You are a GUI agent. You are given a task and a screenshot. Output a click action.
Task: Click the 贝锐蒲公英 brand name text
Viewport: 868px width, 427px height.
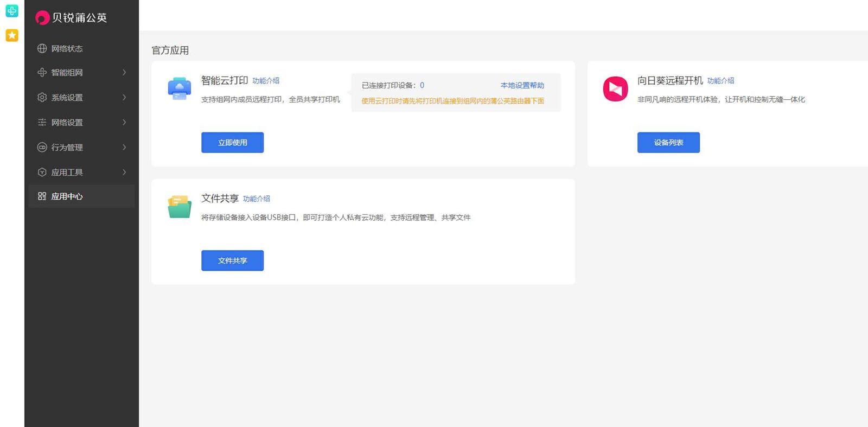[x=79, y=18]
